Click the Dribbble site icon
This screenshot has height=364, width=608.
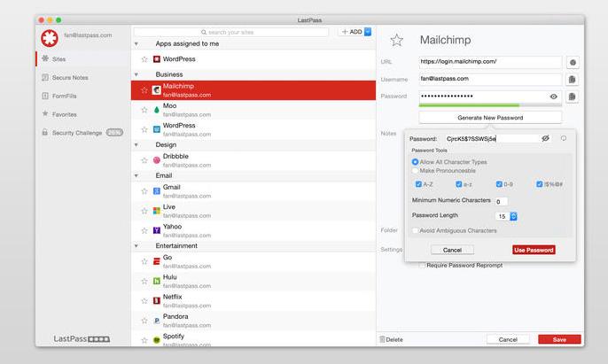point(157,160)
